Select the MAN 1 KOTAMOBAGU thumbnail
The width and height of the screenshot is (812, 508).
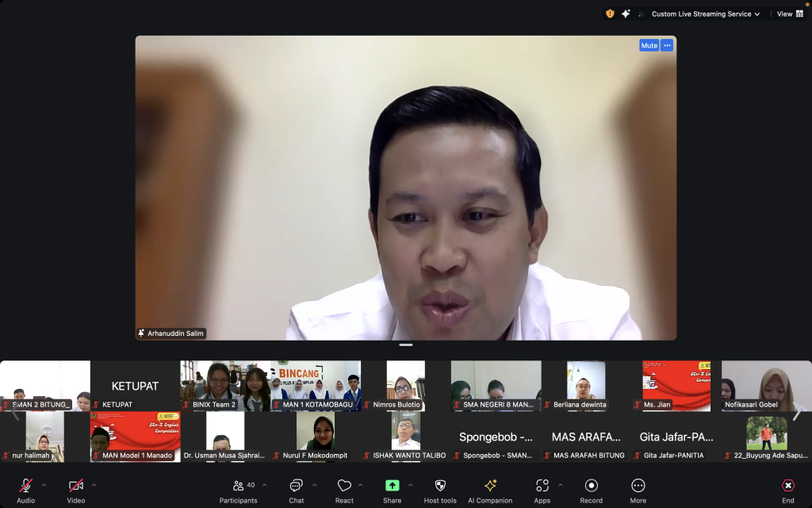tap(316, 386)
